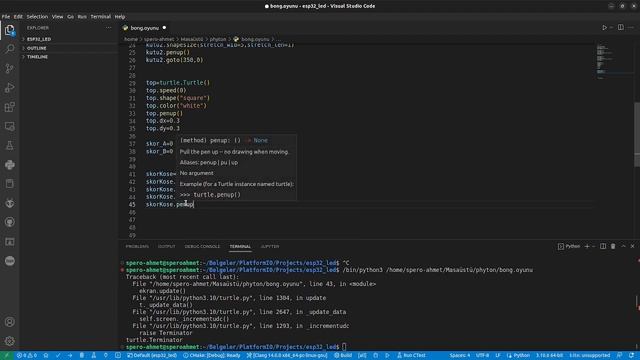Change LF end of line sequence
This screenshot has height=360, width=640.
pos(498,356)
